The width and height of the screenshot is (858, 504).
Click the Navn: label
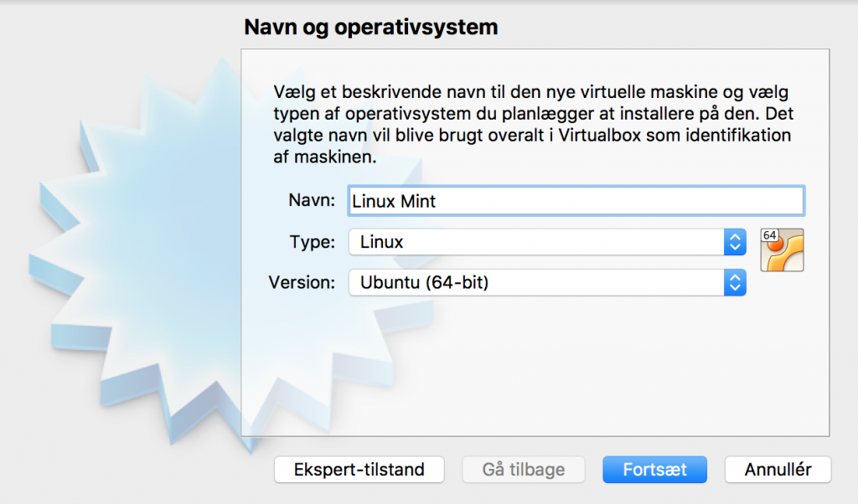tap(312, 201)
